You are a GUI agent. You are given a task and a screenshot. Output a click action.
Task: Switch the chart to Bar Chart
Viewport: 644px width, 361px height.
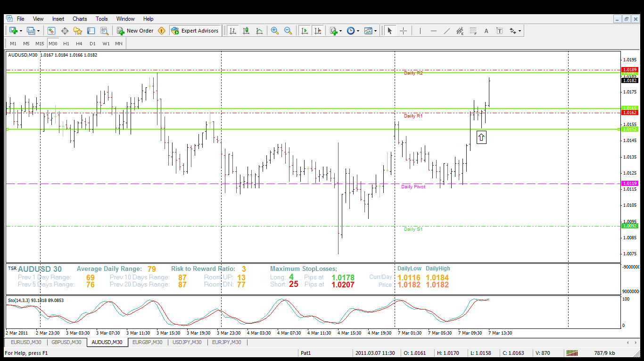point(233,31)
